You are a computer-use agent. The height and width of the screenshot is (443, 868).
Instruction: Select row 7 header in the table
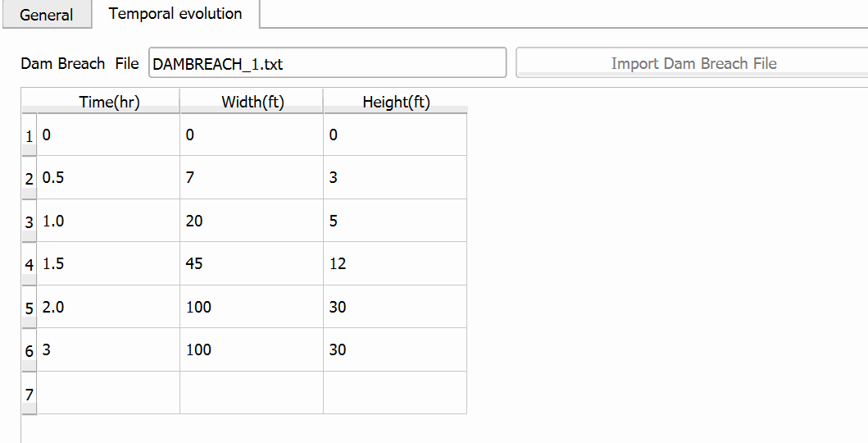point(29,395)
